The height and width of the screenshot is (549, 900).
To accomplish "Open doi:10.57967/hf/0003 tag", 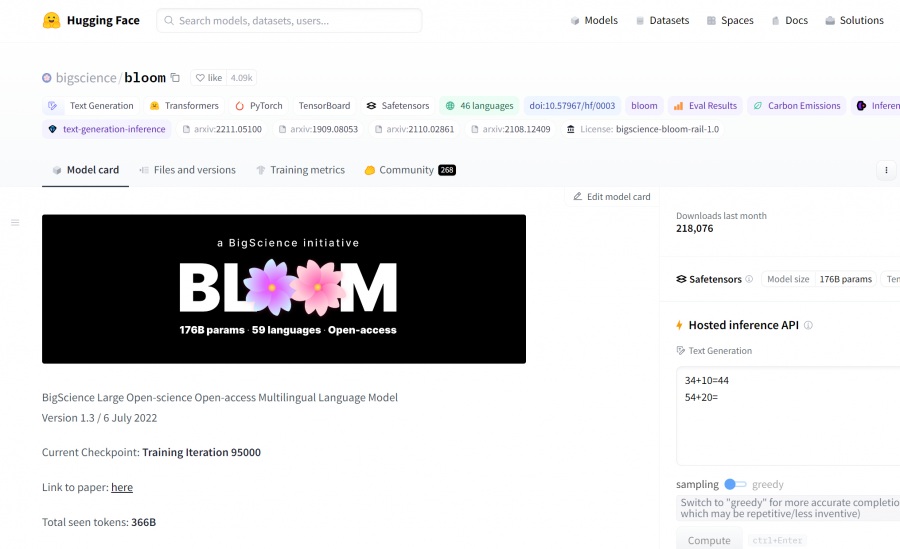I will (572, 106).
